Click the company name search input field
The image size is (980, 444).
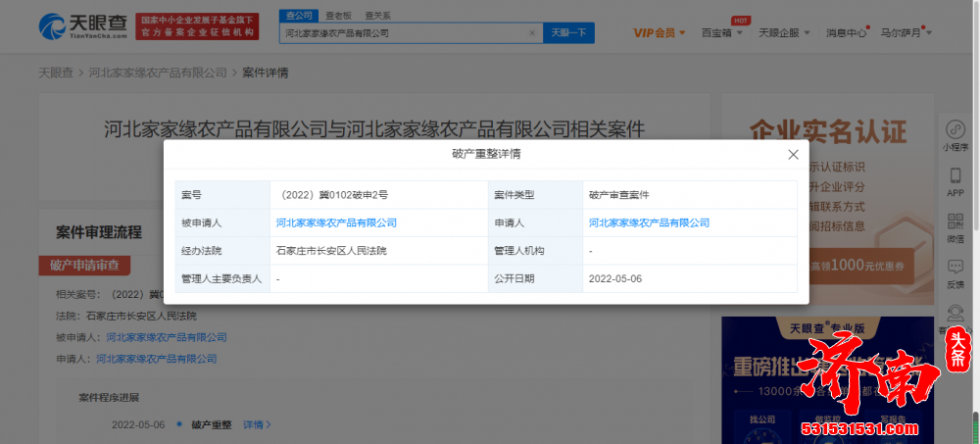click(404, 32)
